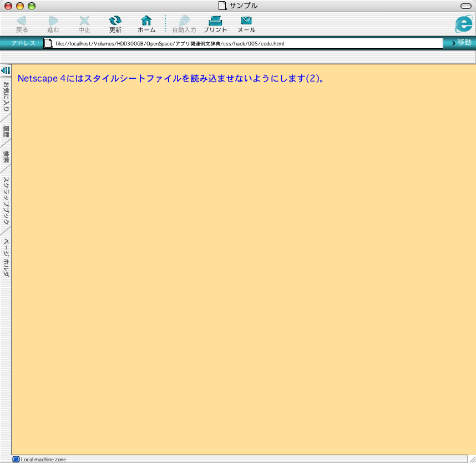Go to Home (ホーム) icon
Viewport: 476px width, 463px height.
point(146,21)
